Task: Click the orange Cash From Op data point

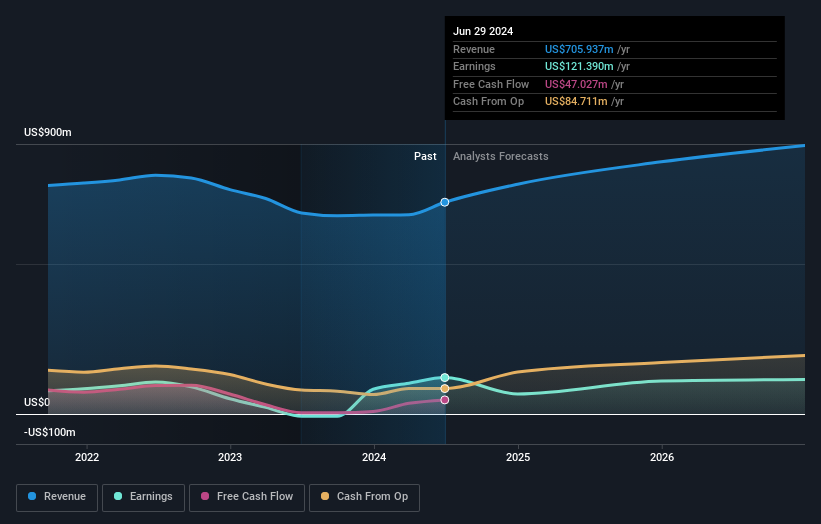Action: pos(445,388)
